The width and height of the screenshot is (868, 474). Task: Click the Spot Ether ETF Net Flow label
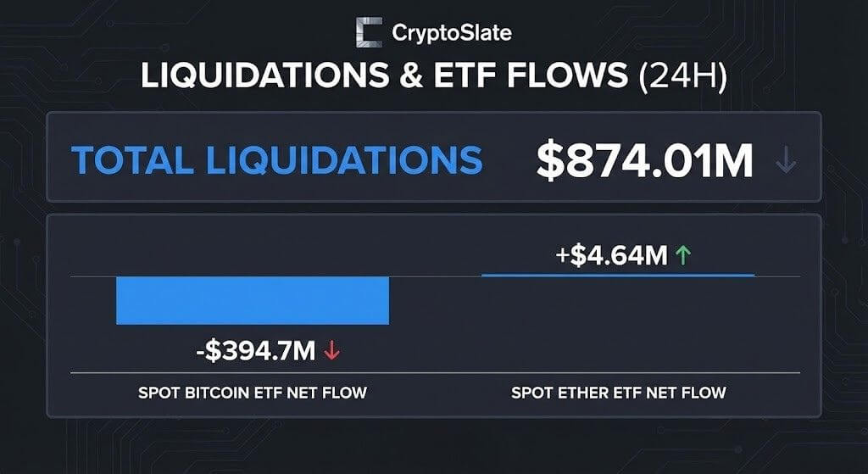[619, 393]
